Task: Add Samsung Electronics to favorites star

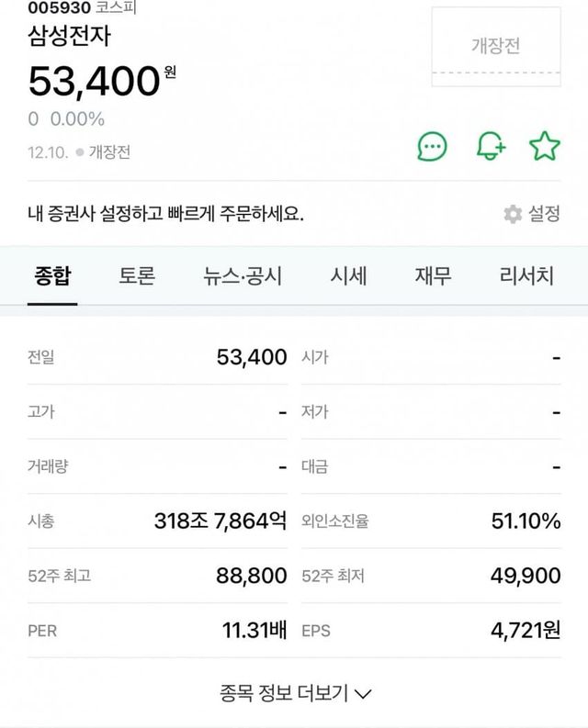Action: click(545, 146)
